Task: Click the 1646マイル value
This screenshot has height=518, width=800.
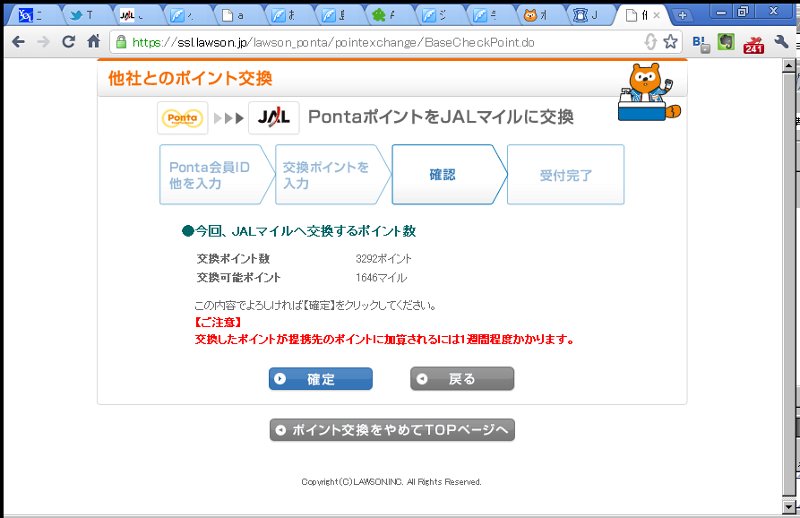Action: tap(381, 278)
